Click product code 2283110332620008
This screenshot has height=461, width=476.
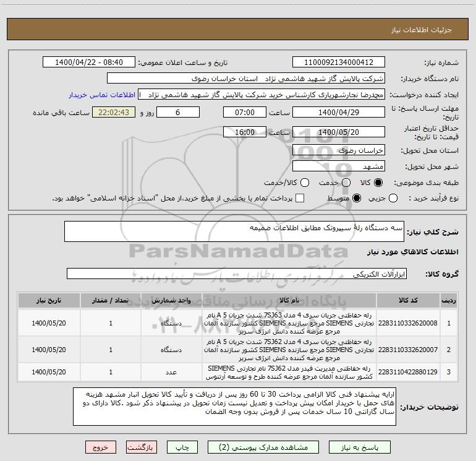[x=408, y=323]
